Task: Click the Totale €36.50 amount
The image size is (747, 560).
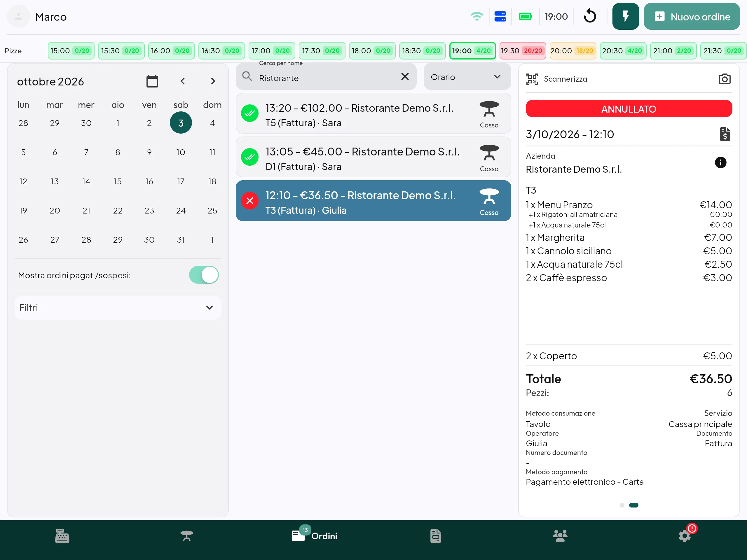Action: pos(711,379)
